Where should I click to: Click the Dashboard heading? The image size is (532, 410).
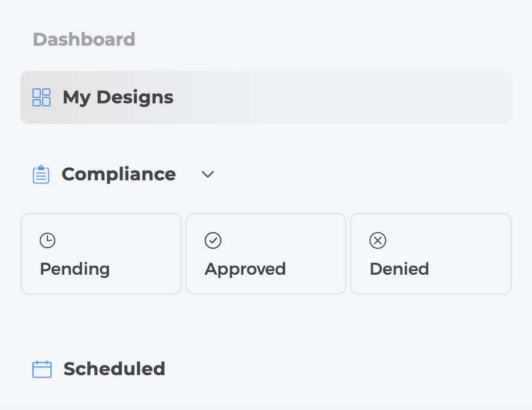point(84,40)
